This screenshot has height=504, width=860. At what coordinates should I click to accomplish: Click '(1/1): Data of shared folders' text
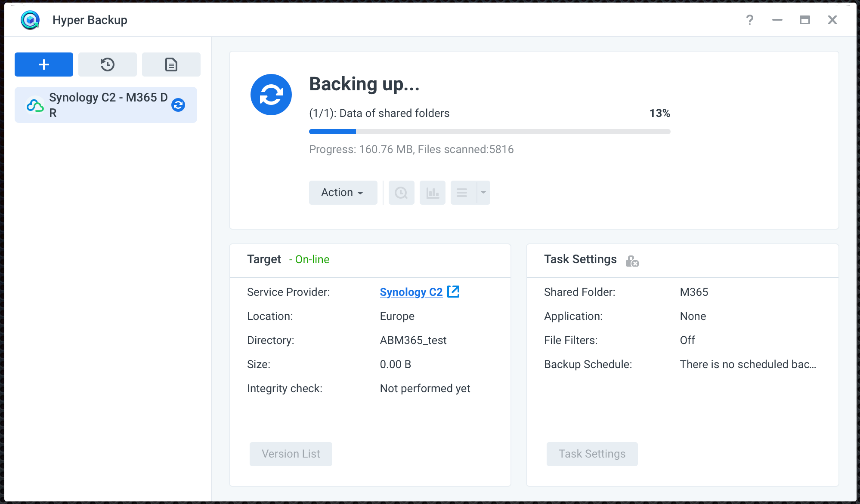pyautogui.click(x=379, y=113)
